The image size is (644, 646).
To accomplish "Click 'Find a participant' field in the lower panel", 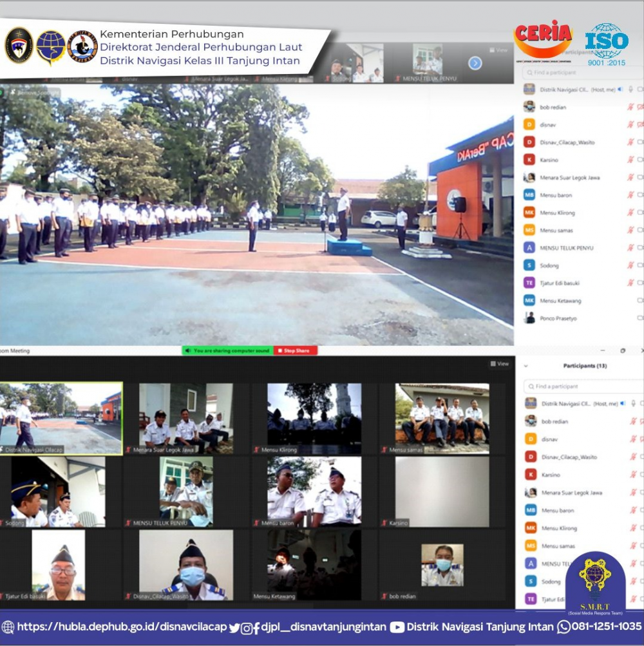I will pos(583,386).
